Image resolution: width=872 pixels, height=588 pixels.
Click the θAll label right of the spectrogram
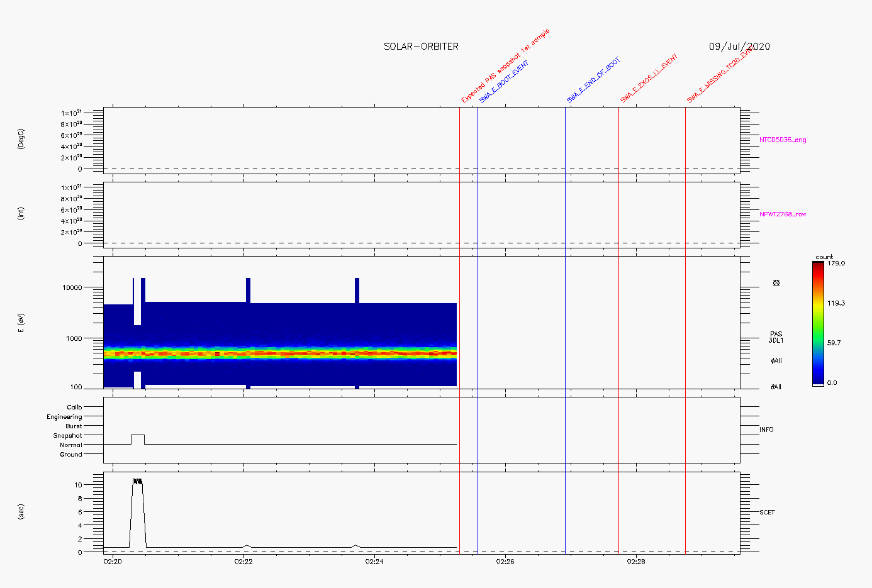pos(776,387)
